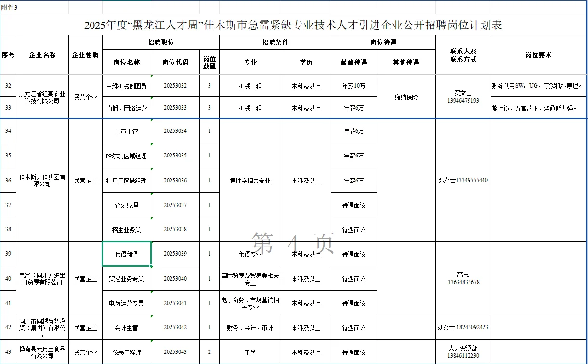This screenshot has height=364, width=588.
Task: Click contact cell 人力资源部 13846112230
Action: tap(463, 352)
